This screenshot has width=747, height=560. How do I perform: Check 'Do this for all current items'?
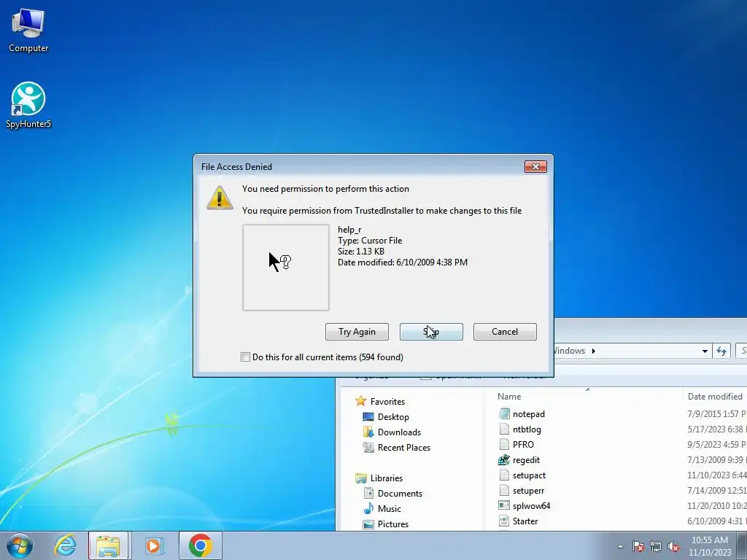[x=245, y=357]
